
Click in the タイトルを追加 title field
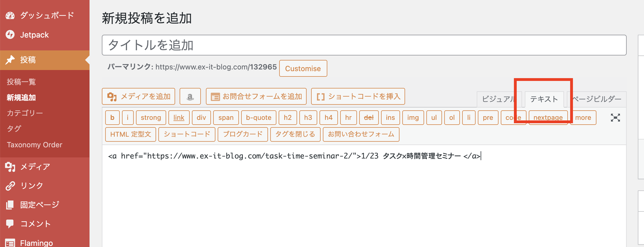[x=364, y=45]
